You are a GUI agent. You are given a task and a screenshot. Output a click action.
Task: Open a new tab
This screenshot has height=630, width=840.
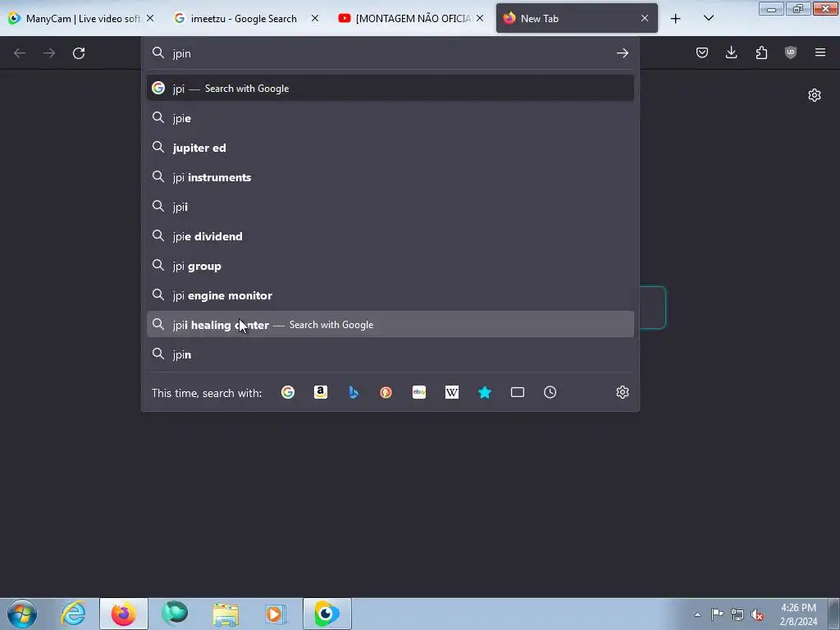point(676,19)
